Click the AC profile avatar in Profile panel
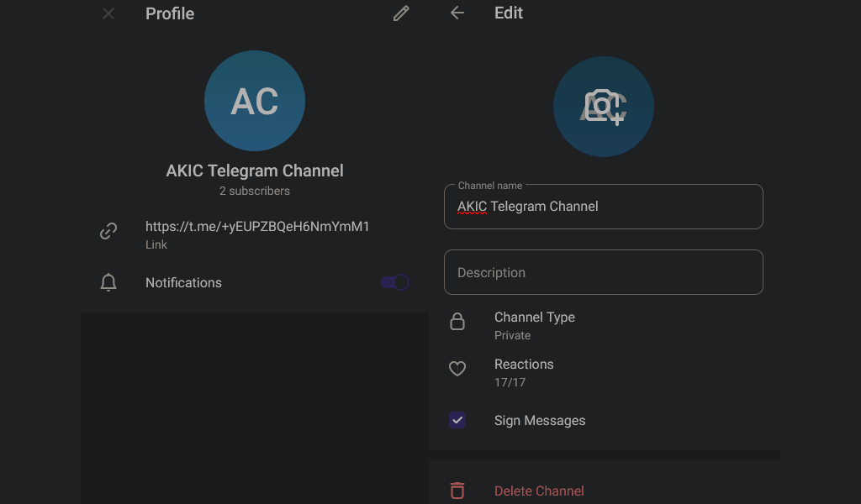Viewport: 861px width, 504px height. click(255, 101)
